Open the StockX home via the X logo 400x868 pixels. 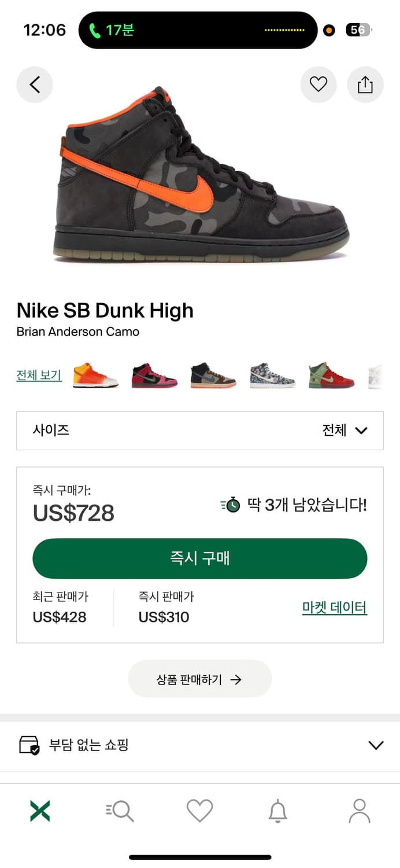39,810
